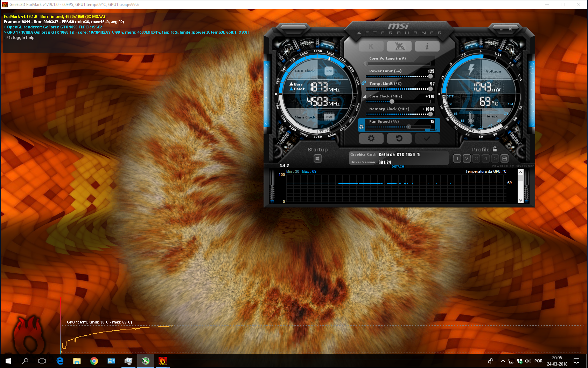Screen dimensions: 588x368
Task: Click the MEM chip icon in clock gauge
Action: coord(329,117)
